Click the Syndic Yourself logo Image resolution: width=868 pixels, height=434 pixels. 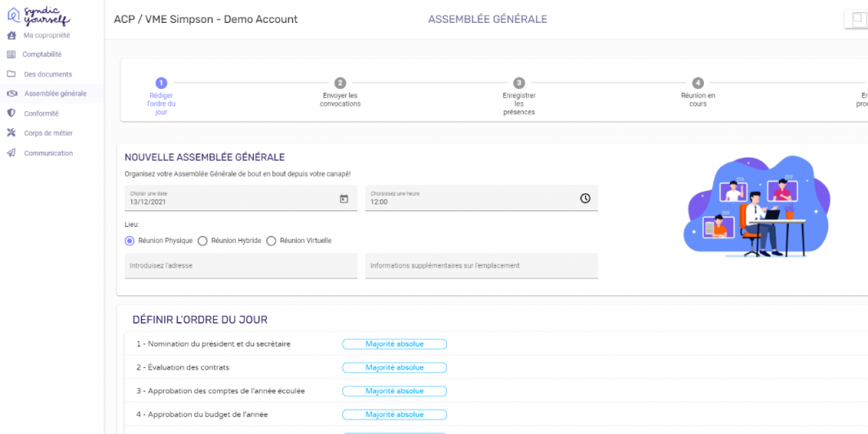pos(38,15)
